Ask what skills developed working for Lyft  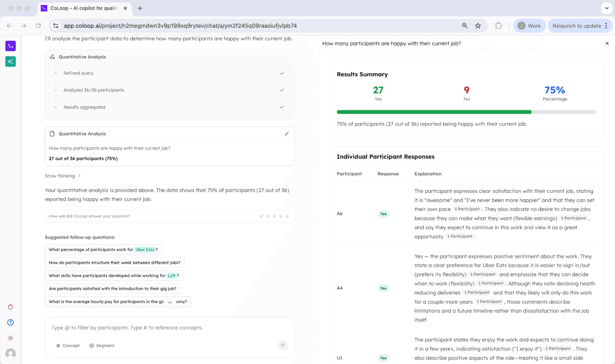(114, 276)
